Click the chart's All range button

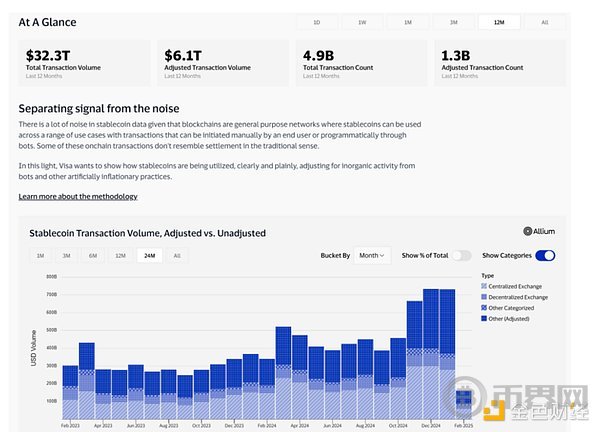tap(177, 255)
